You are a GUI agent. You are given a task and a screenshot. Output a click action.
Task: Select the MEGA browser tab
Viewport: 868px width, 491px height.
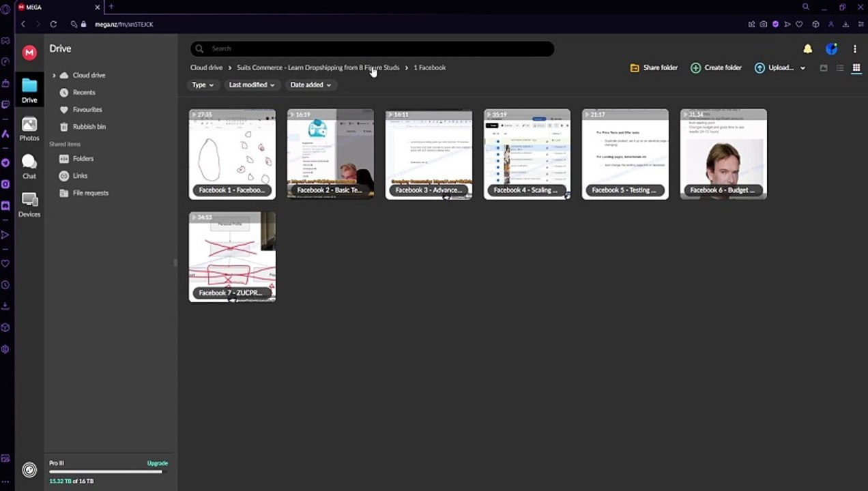coord(58,7)
